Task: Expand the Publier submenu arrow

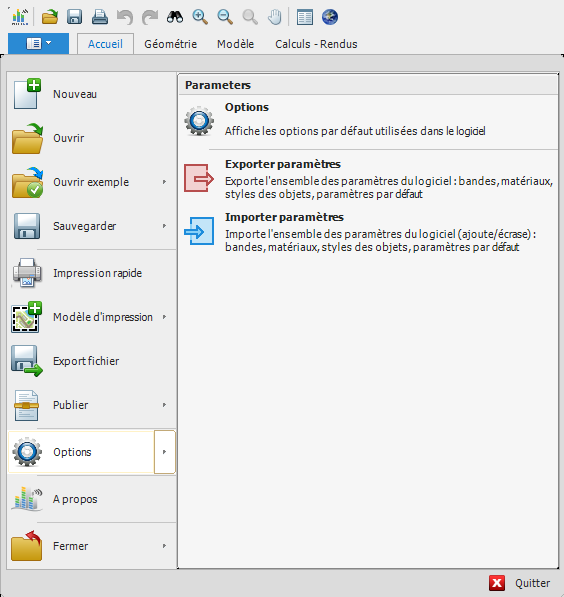Action: [x=164, y=405]
